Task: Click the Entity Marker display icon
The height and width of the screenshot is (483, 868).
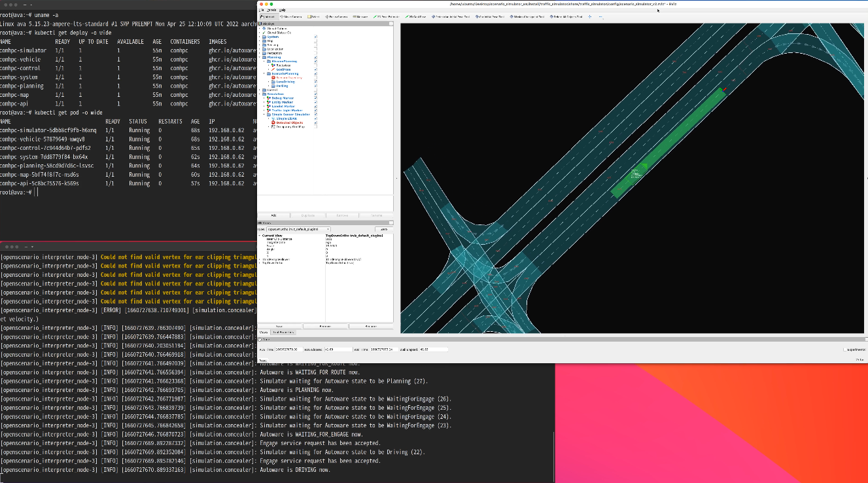Action: tap(269, 102)
